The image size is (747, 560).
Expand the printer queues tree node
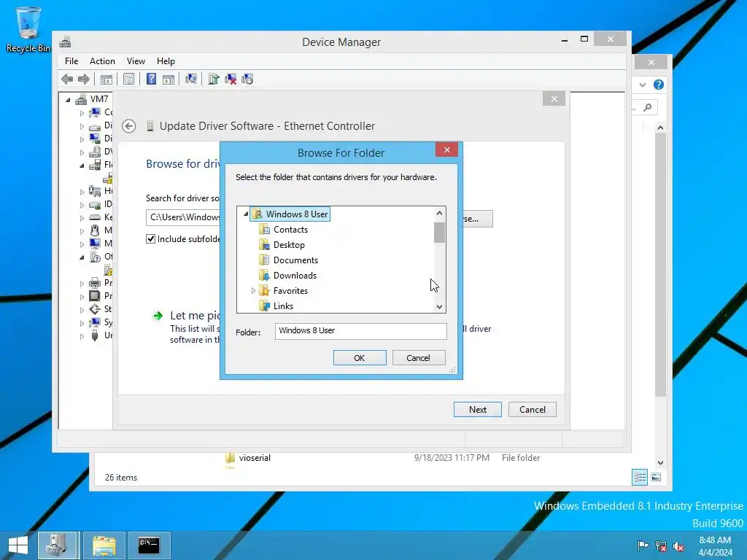tap(82, 284)
